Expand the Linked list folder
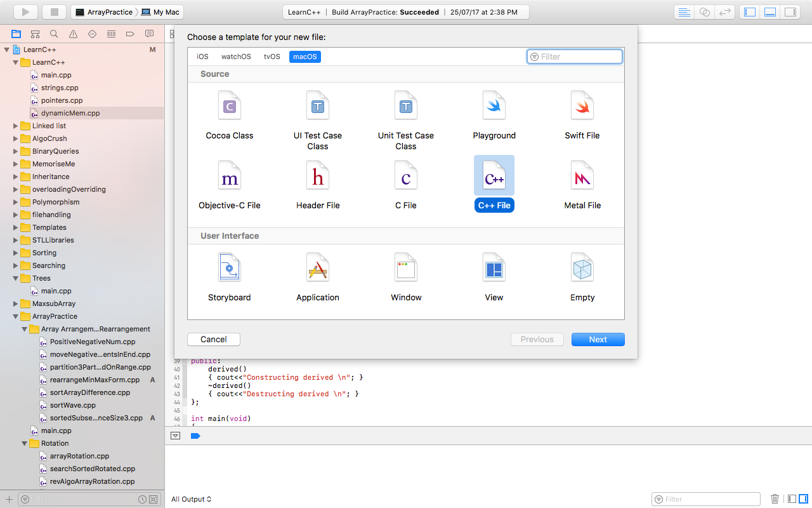This screenshot has width=812, height=508. click(16, 126)
